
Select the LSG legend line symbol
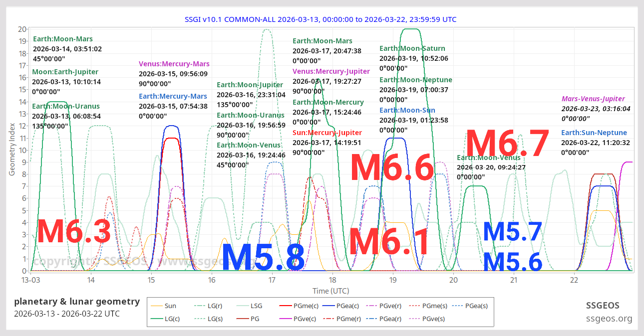pos(243,306)
